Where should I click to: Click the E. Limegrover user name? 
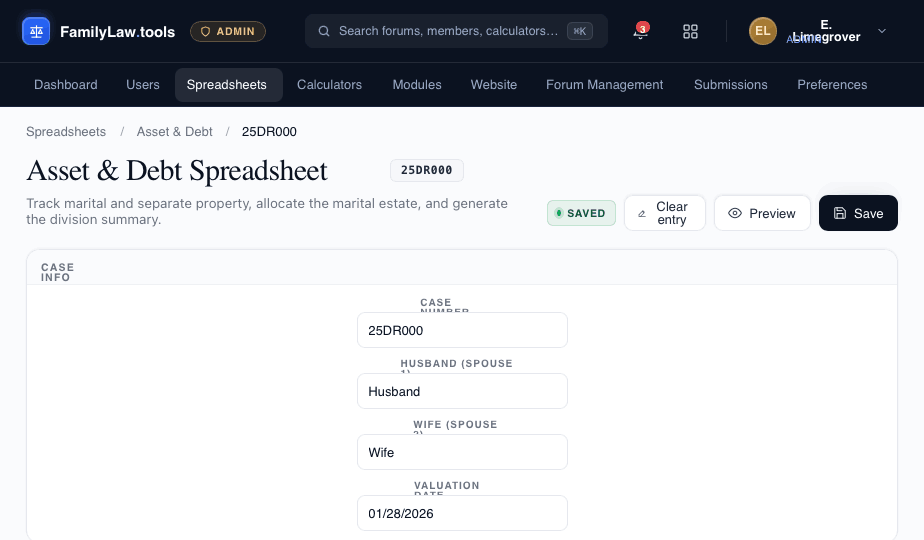pyautogui.click(x=826, y=31)
